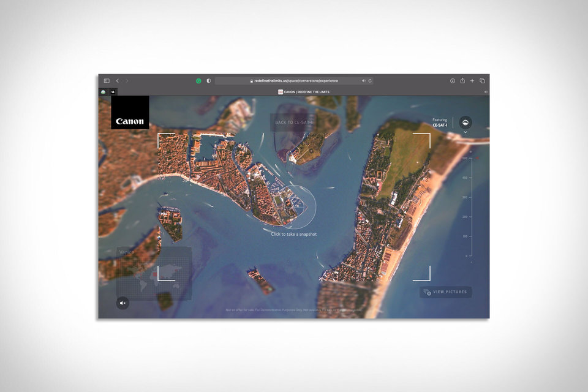Toggle the tab overview grid icon

pos(482,80)
